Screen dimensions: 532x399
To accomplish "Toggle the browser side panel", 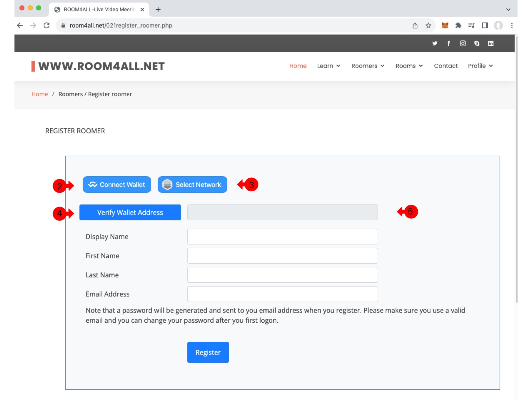I will pos(485,25).
